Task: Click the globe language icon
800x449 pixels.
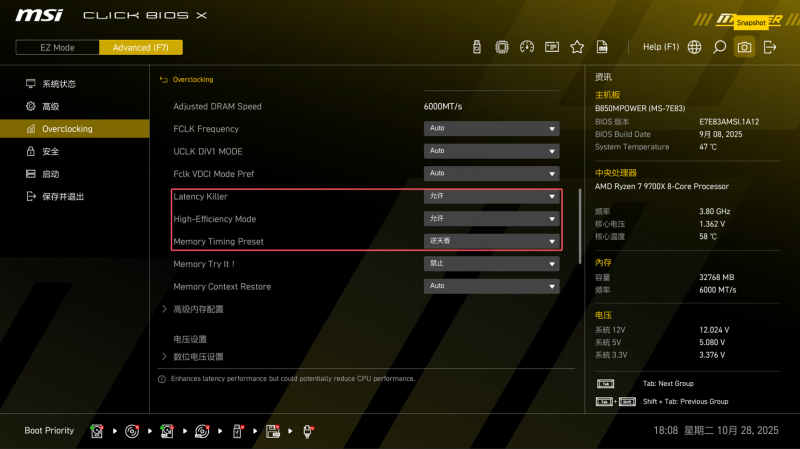Action: (694, 47)
